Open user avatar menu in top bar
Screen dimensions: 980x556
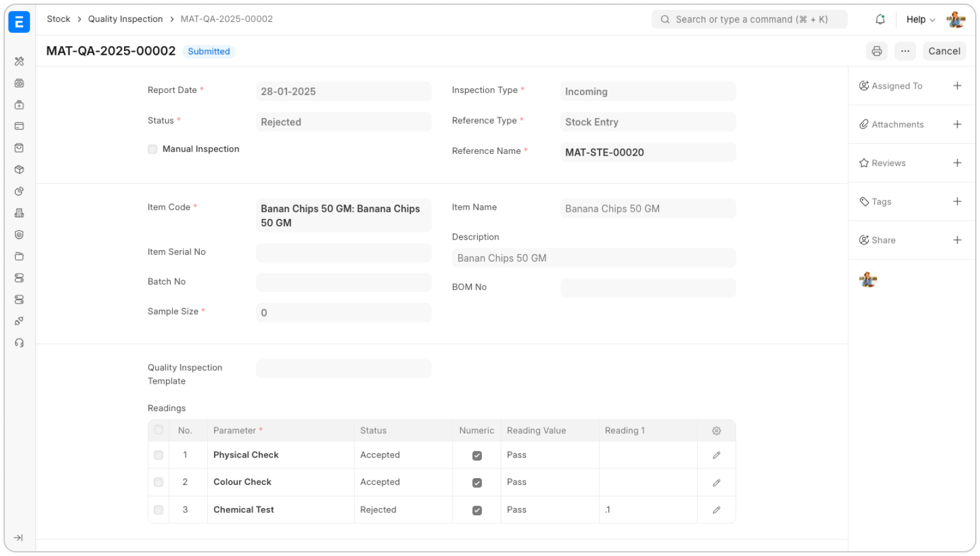click(956, 19)
